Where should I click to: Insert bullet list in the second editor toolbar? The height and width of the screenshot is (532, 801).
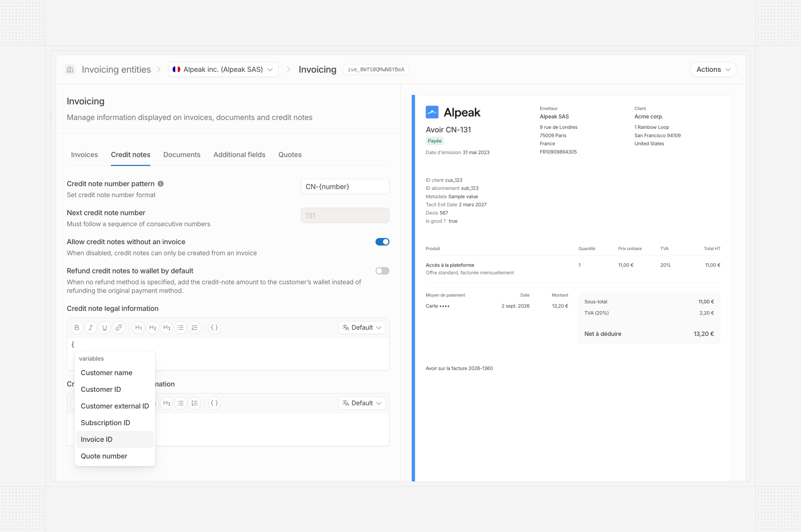tap(181, 403)
